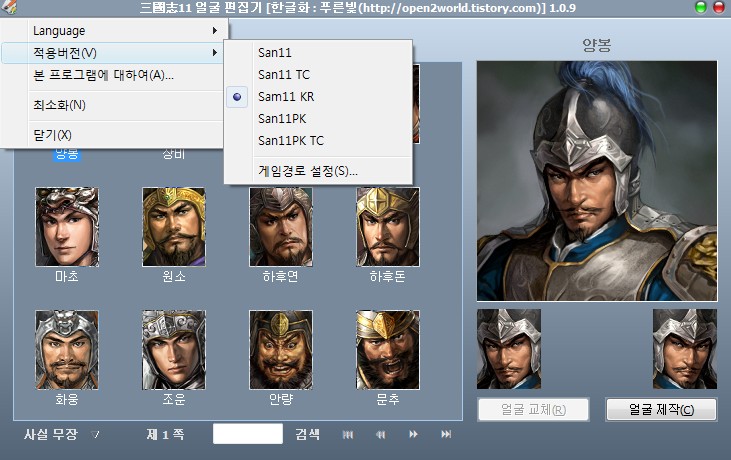Select 닫기(X) from the menu

tap(113, 135)
